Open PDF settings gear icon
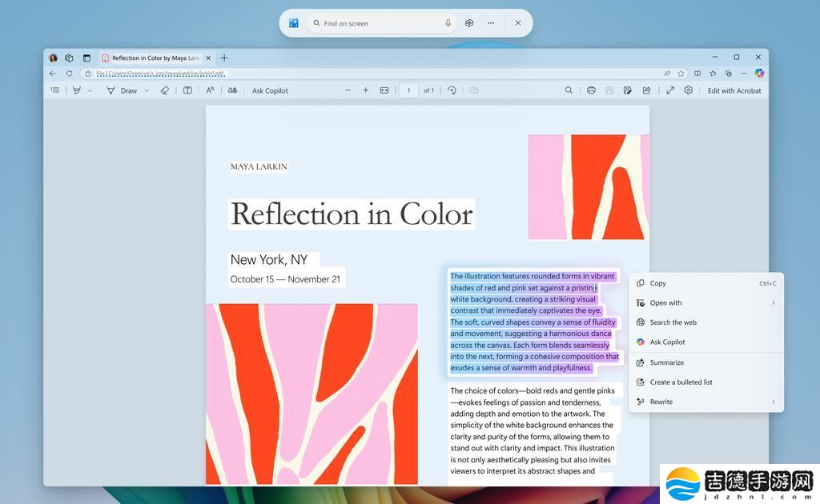Viewport: 820px width, 504px height. click(688, 90)
